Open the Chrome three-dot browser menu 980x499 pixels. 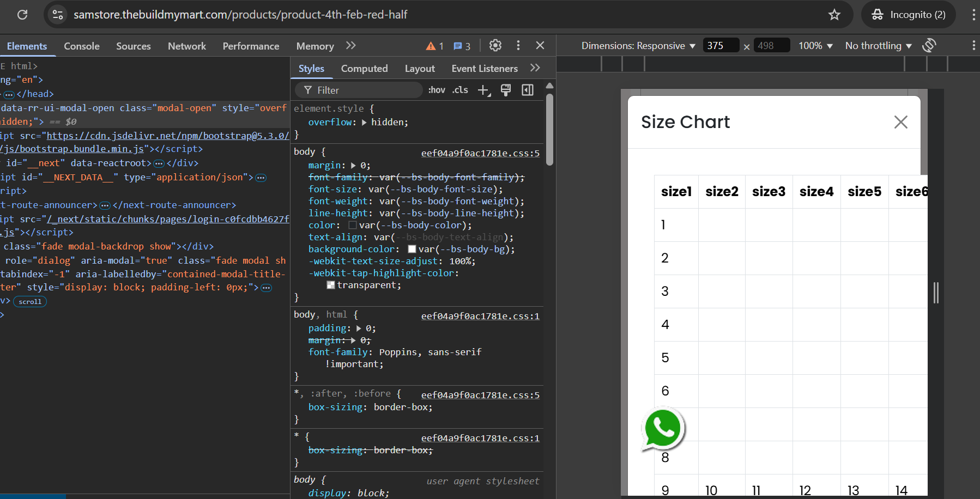point(973,15)
